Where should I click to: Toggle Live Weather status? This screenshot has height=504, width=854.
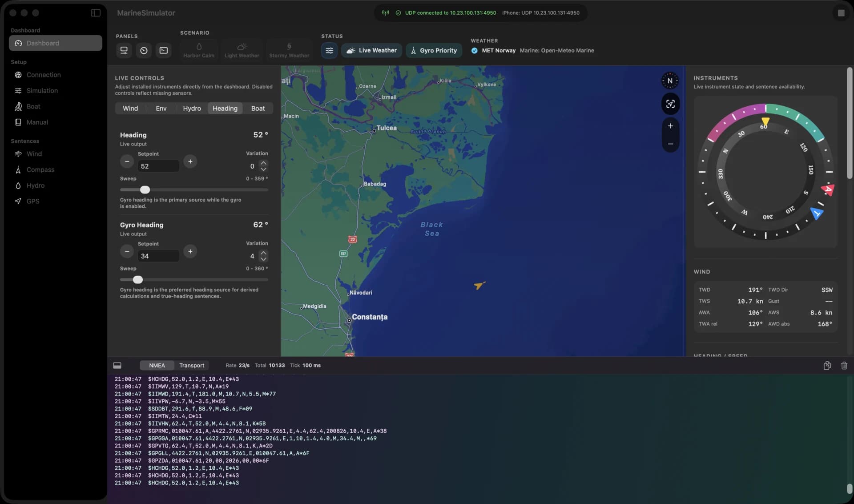coord(372,50)
